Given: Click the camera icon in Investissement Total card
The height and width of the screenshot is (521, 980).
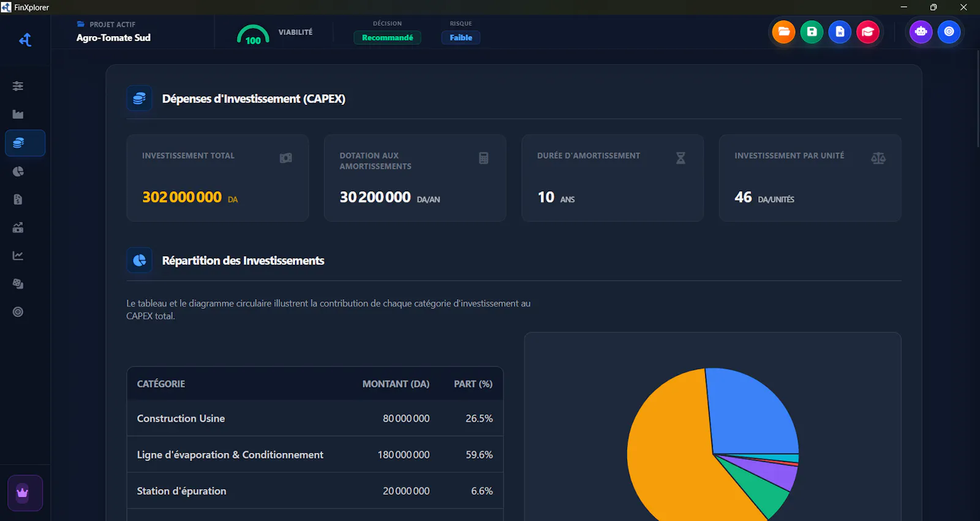Looking at the screenshot, I should coord(286,158).
